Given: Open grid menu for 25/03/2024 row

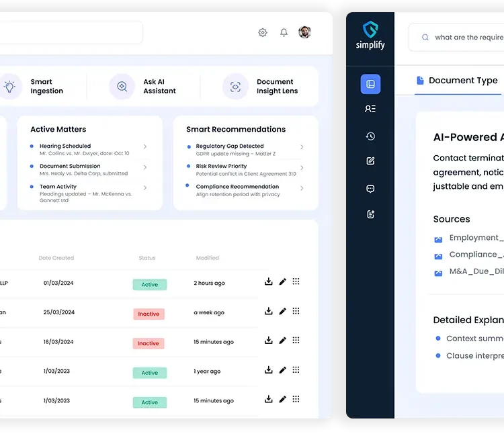Looking at the screenshot, I should (x=296, y=311).
